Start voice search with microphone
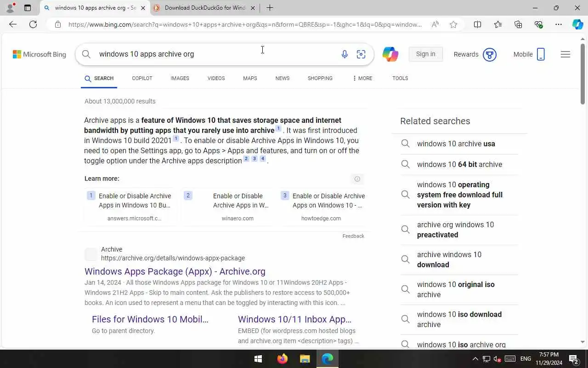 (x=345, y=54)
